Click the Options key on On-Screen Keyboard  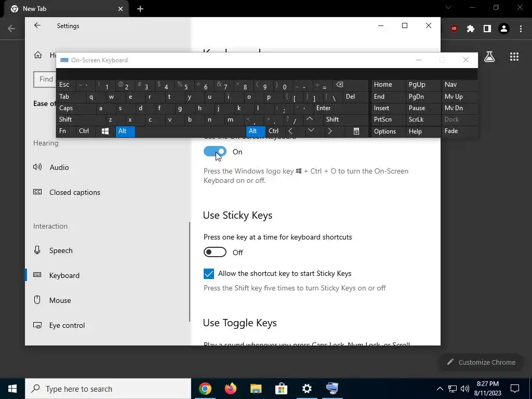click(388, 131)
